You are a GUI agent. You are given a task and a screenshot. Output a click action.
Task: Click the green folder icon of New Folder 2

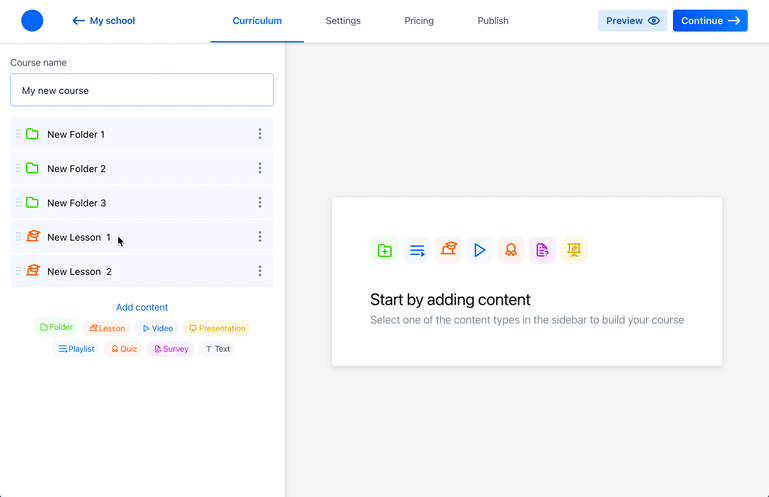pos(32,168)
